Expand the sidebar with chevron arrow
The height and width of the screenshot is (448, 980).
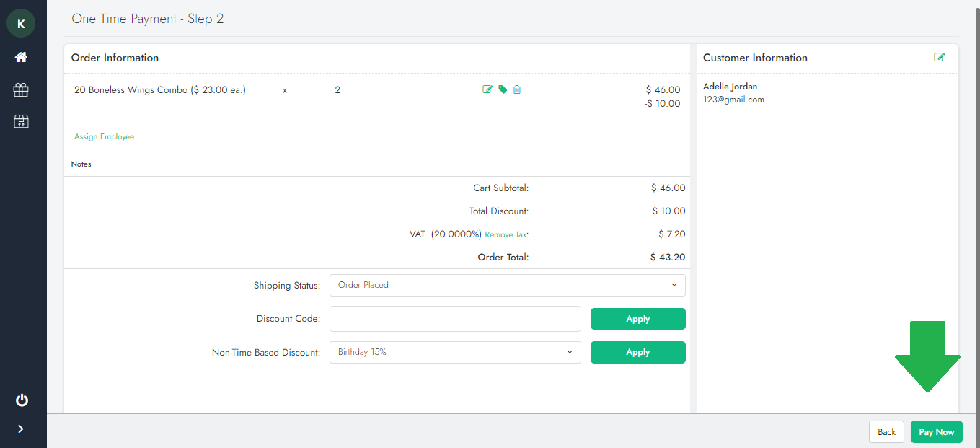[21, 429]
